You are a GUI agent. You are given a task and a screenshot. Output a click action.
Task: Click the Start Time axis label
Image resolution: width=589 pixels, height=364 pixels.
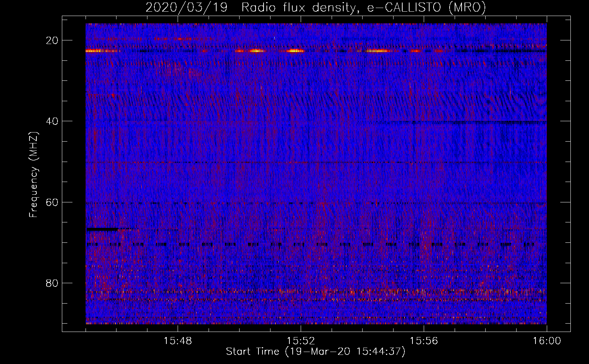coord(315,352)
